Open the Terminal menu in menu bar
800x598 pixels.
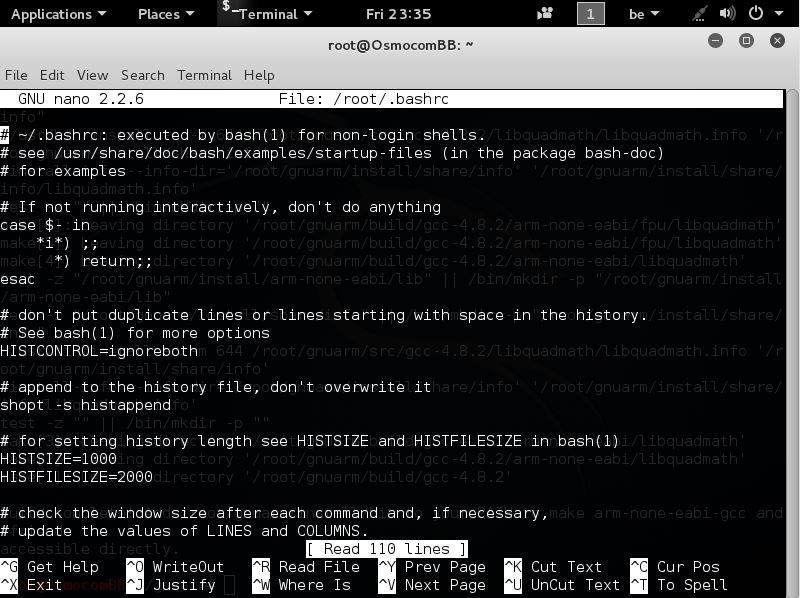[x=204, y=75]
